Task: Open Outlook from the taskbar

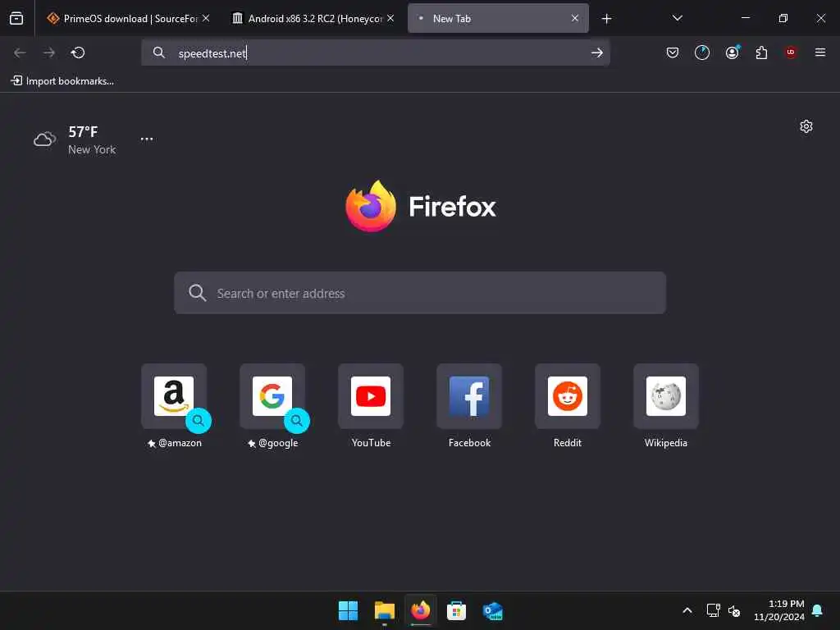Action: click(492, 610)
